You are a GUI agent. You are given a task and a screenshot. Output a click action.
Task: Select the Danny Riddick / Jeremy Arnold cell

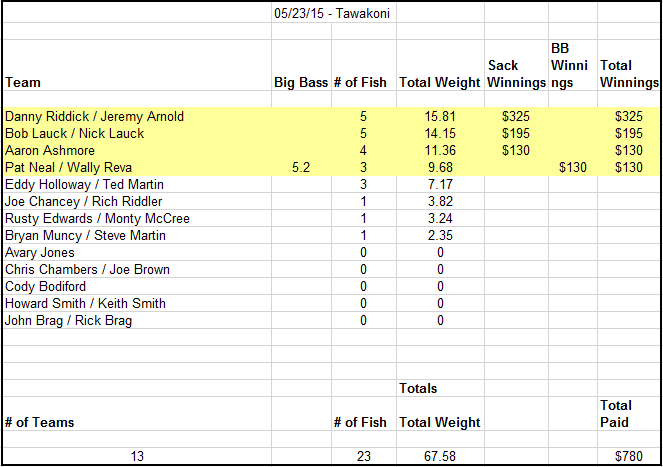click(137, 116)
